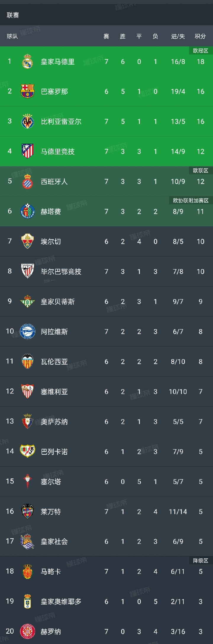
Task: Tap the 降级区 relegation zone label
Action: click(x=201, y=560)
